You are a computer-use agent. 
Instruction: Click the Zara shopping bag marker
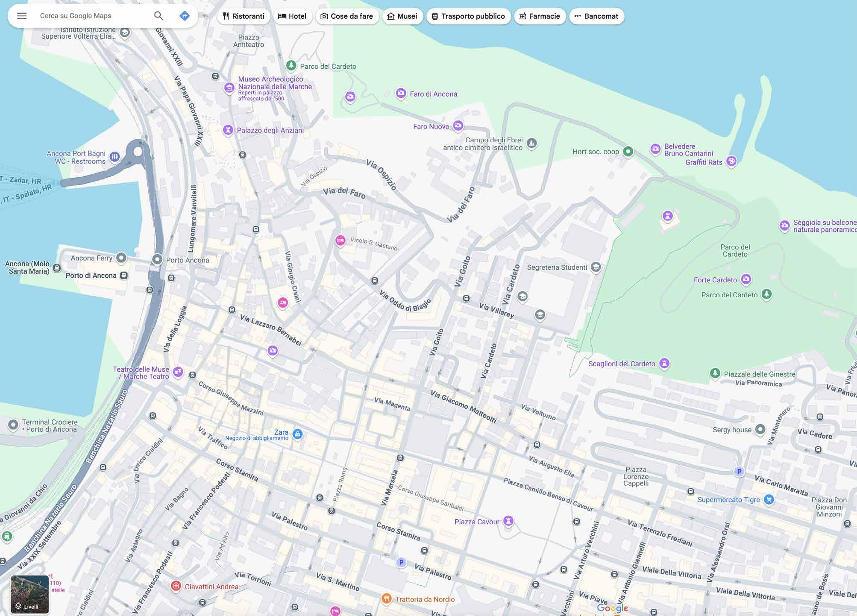tap(298, 434)
